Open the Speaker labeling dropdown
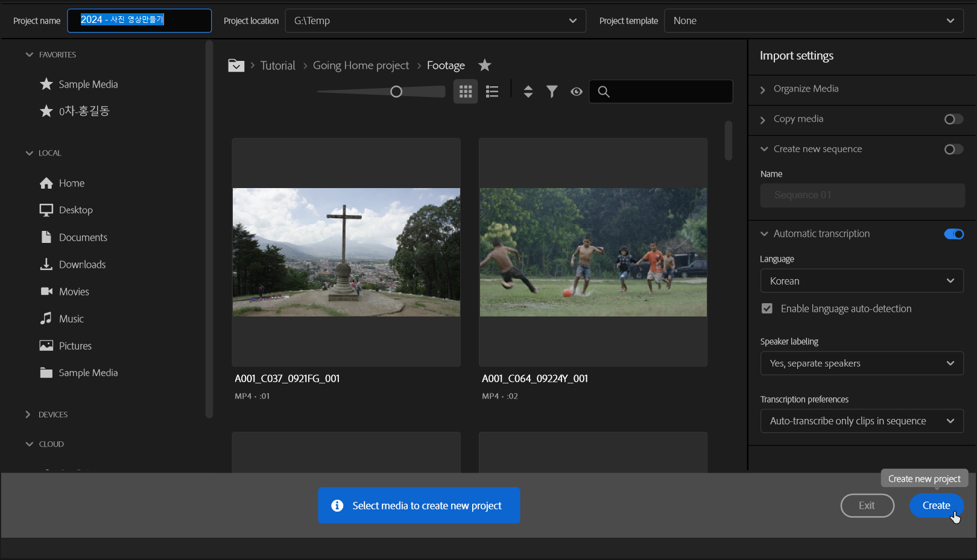Viewport: 977px width, 560px height. pos(862,363)
